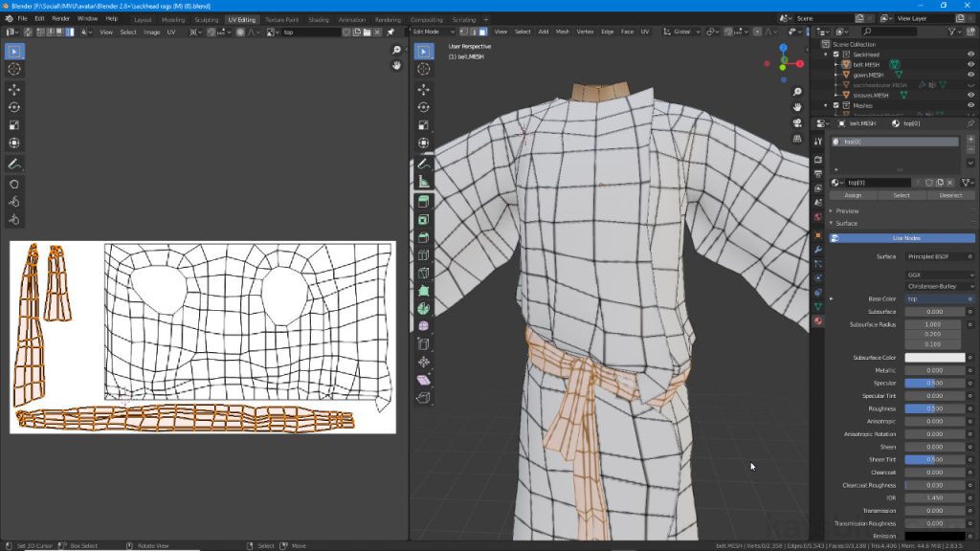Switch to the Texture Paint workspace tab
The height and width of the screenshot is (551, 980).
281,19
